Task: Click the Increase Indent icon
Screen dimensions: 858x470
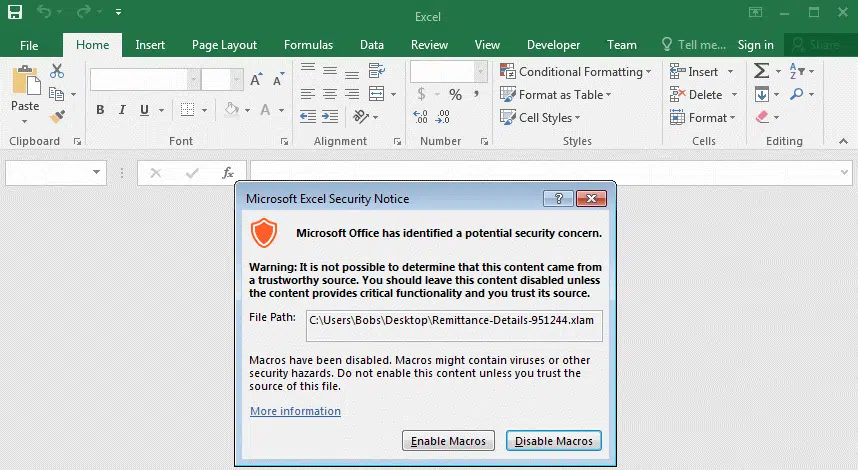Action: pos(330,116)
